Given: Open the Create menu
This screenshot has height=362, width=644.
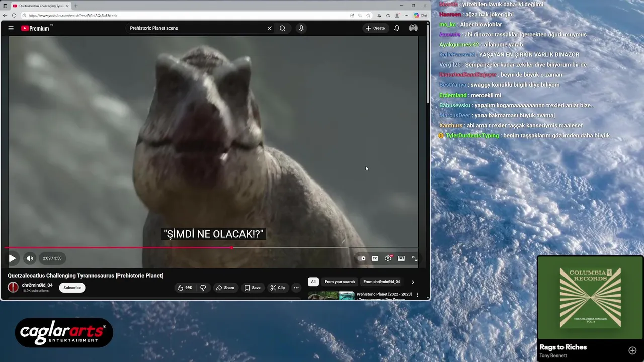Looking at the screenshot, I should (376, 28).
